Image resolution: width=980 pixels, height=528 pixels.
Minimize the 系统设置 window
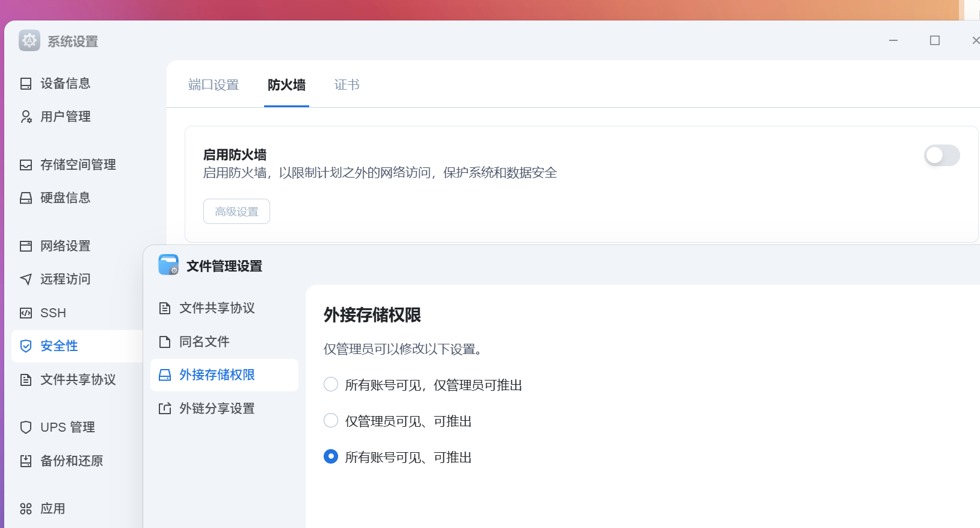point(893,40)
